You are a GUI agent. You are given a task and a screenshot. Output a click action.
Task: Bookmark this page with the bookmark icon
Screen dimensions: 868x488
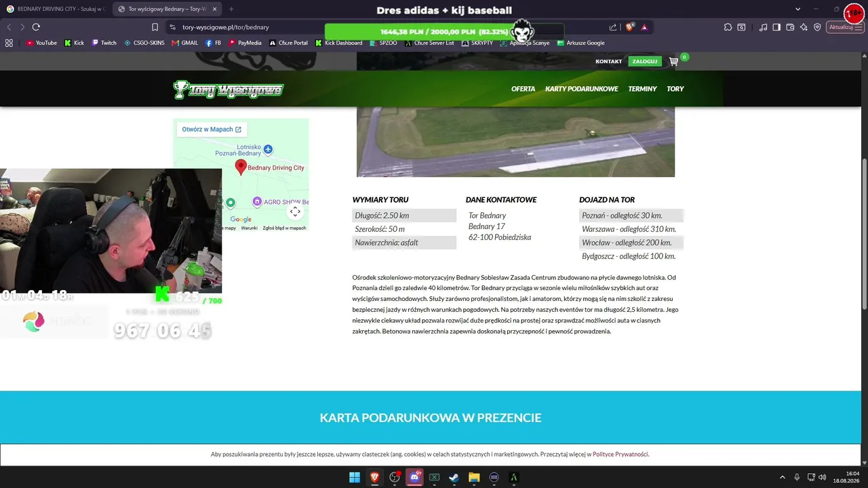click(155, 27)
